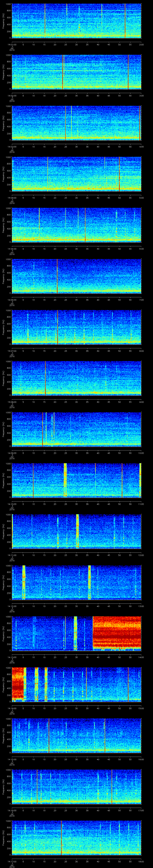Screen dimensions: 153x868
Task: Click the 14:00 end time label
Action: (141, 657)
